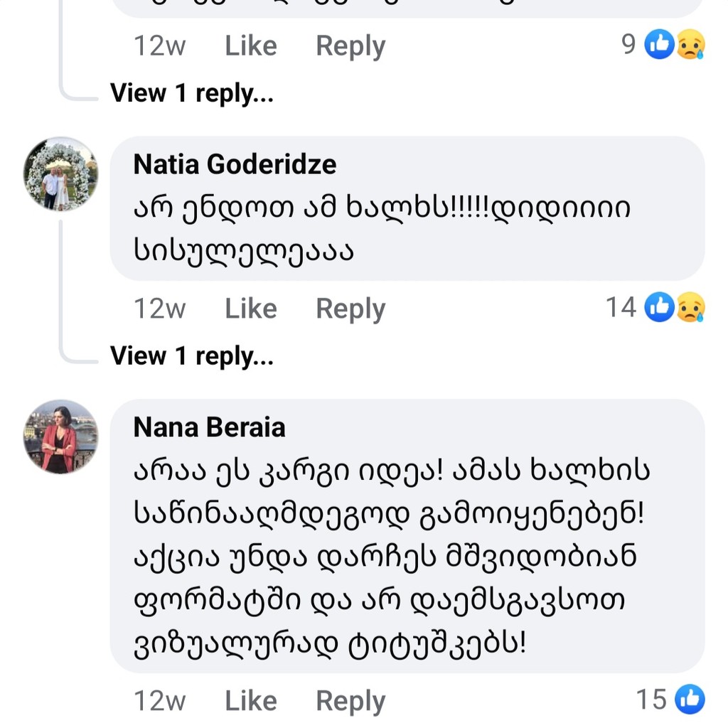728x728 pixels.
Task: Expand the first View 1 reply thread
Action: click(x=191, y=92)
